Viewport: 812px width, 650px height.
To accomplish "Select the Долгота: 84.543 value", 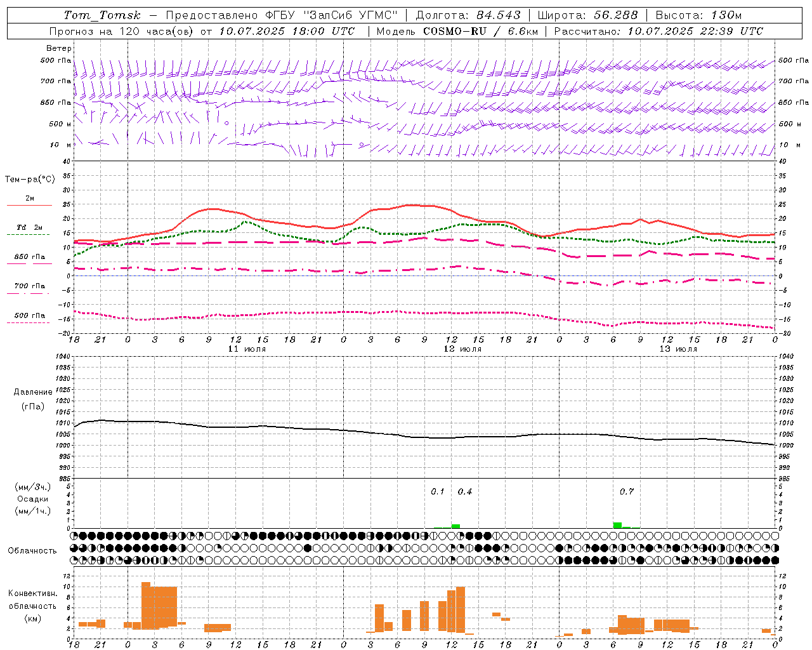I will (x=468, y=15).
